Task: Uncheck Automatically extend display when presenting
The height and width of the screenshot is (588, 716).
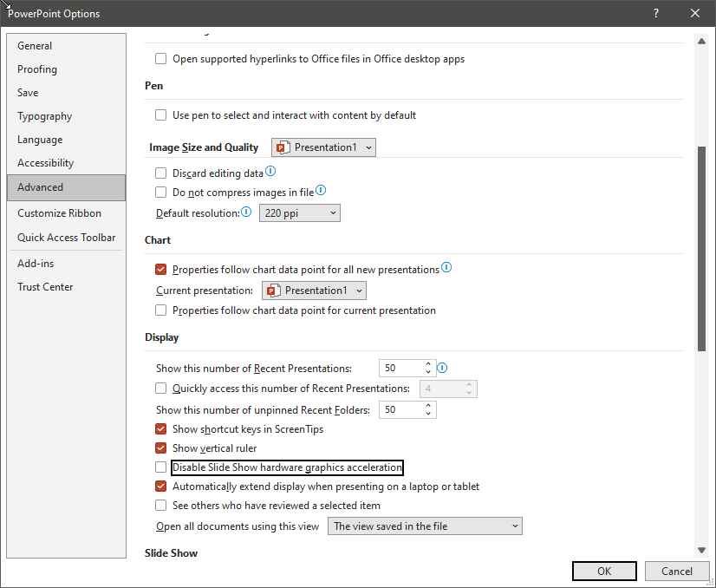Action: coord(160,487)
